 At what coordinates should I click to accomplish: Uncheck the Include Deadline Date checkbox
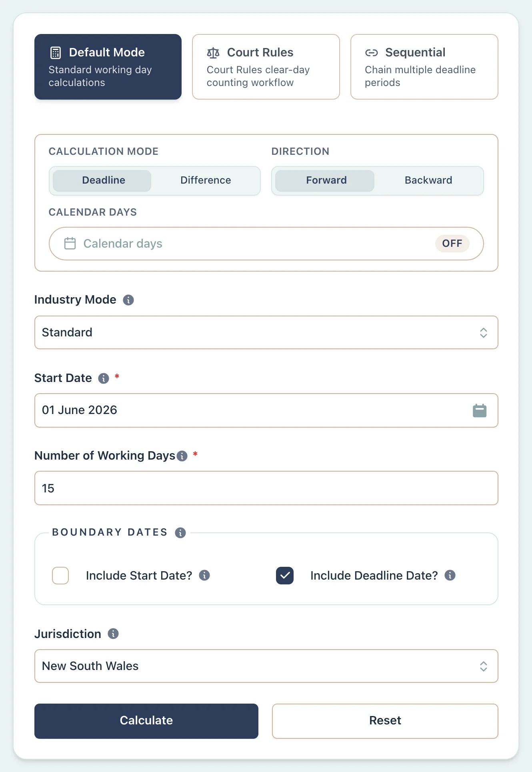285,576
